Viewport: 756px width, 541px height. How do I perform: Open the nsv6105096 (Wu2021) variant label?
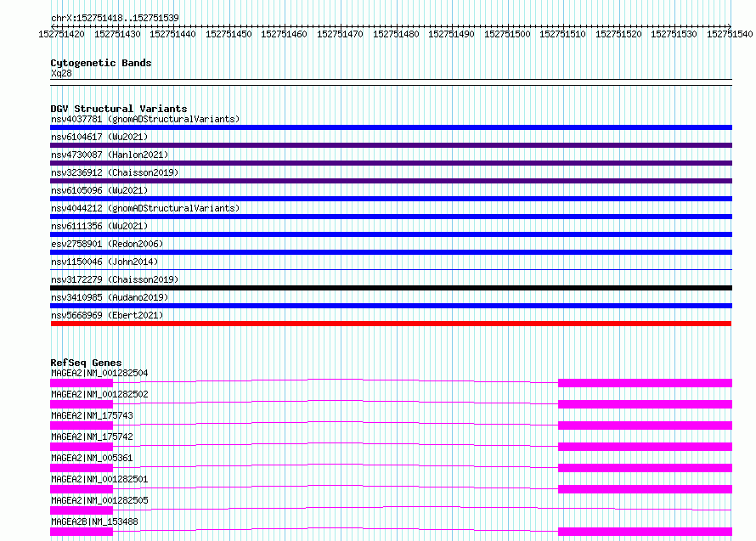99,190
